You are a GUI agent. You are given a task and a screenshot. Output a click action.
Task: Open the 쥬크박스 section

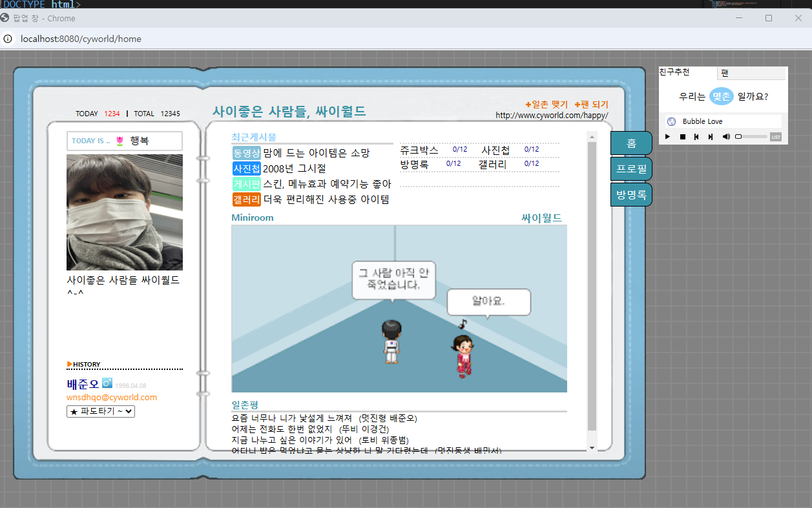point(419,150)
